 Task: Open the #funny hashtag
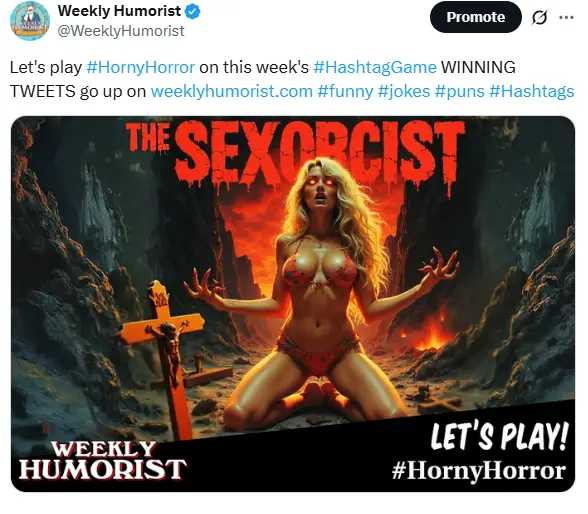pyautogui.click(x=345, y=91)
